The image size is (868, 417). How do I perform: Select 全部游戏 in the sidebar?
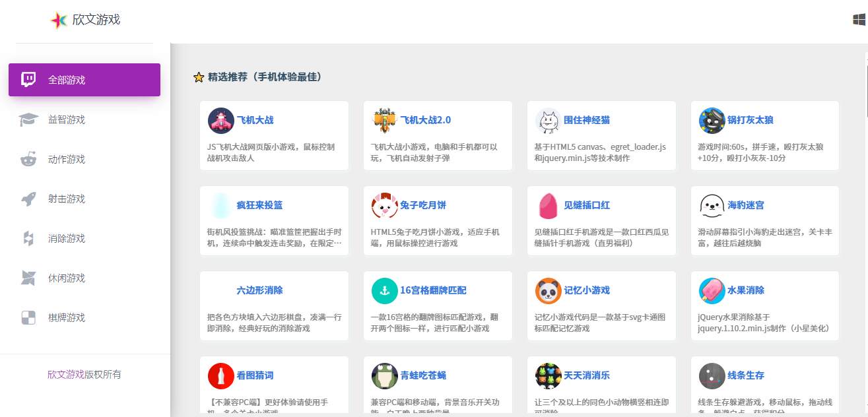pyautogui.click(x=84, y=80)
